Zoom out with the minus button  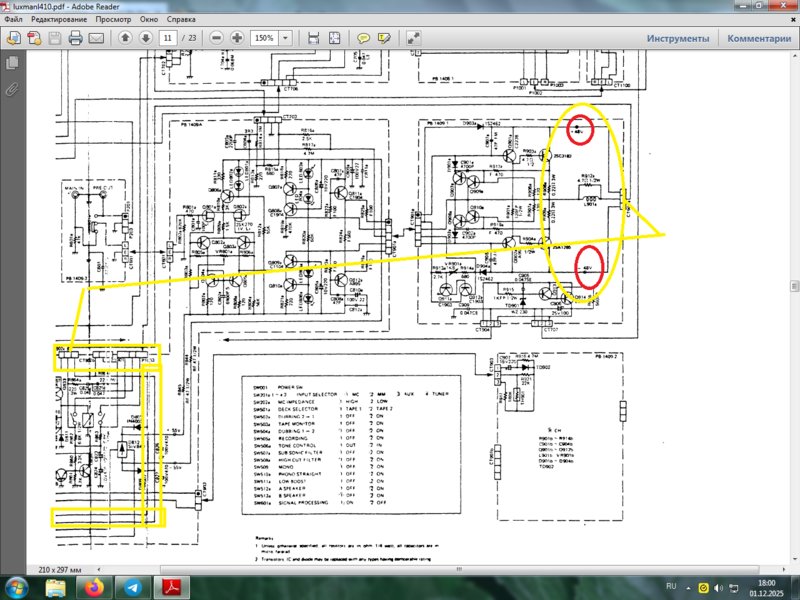coord(216,38)
